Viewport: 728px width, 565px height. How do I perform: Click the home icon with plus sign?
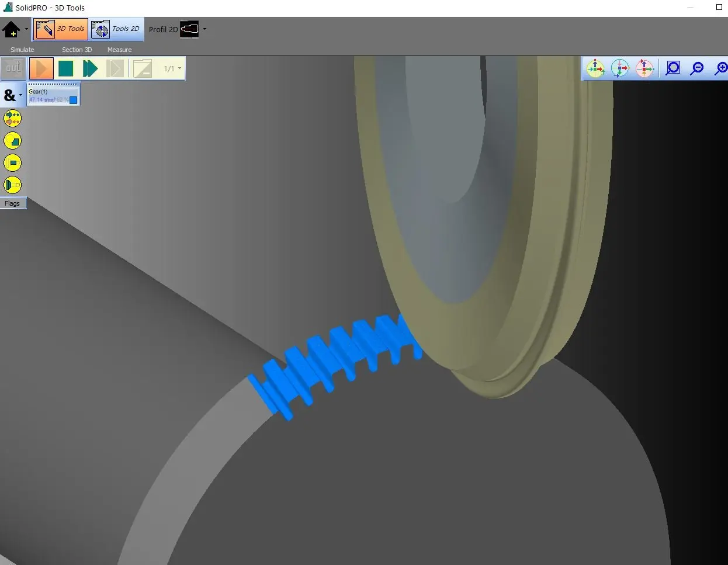11,29
